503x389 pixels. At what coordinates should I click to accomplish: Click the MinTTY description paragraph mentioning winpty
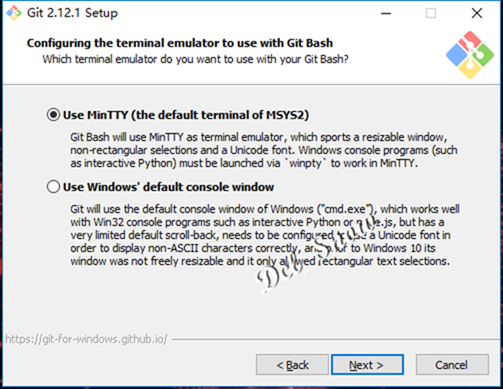click(x=264, y=150)
